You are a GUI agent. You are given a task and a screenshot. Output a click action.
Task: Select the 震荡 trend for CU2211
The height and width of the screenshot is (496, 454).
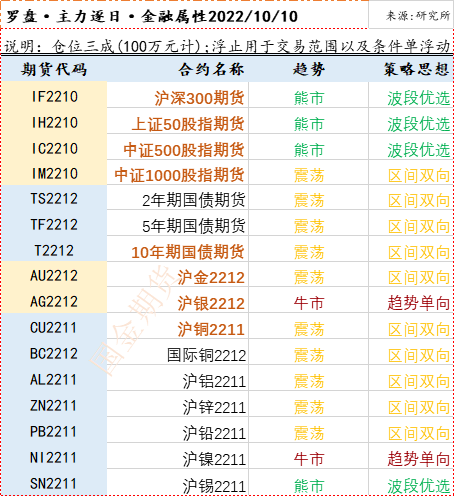point(309,329)
